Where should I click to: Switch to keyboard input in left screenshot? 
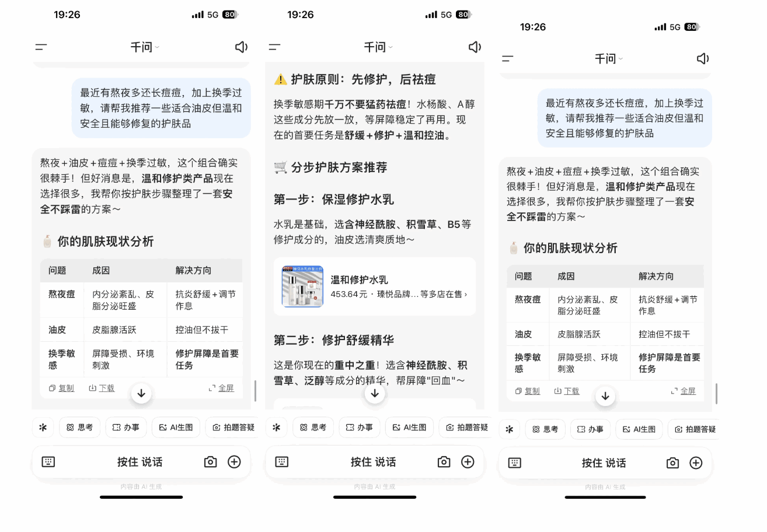pyautogui.click(x=48, y=462)
